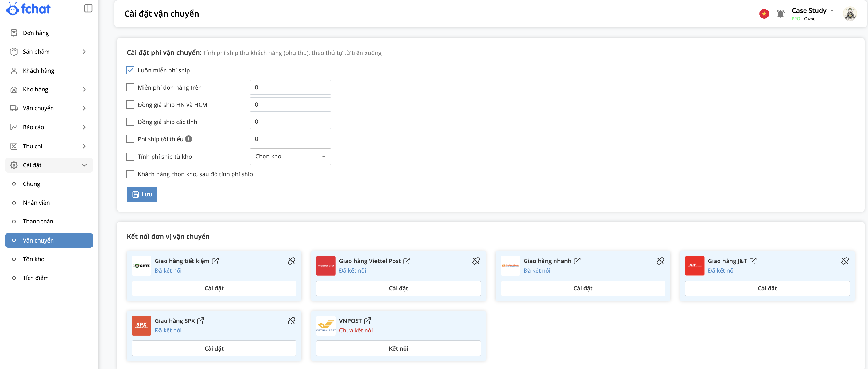Open VNPOST external link icon
Image resolution: width=868 pixels, height=369 pixels.
point(367,321)
